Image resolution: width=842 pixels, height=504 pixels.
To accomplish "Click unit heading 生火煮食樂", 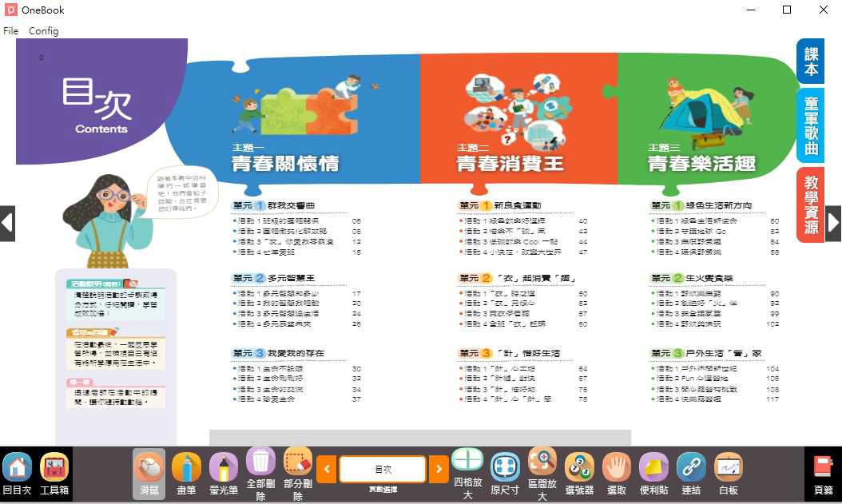I will 709,278.
